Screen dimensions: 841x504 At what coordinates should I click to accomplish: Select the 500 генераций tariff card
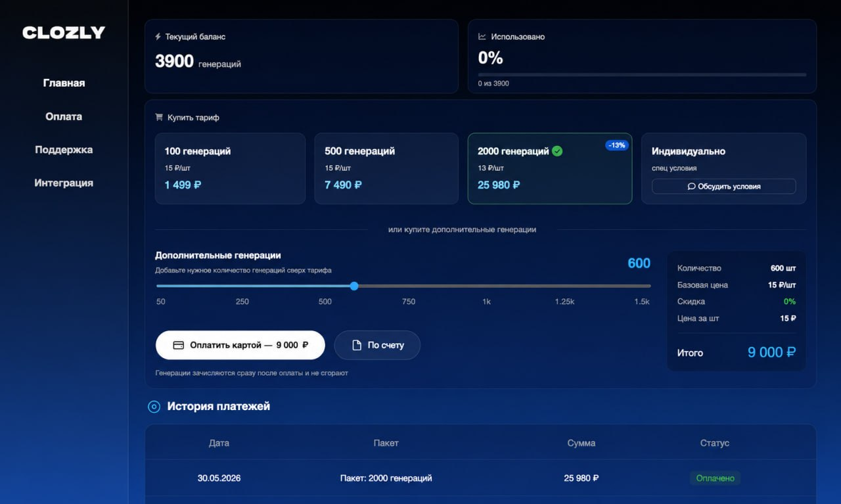pos(386,168)
